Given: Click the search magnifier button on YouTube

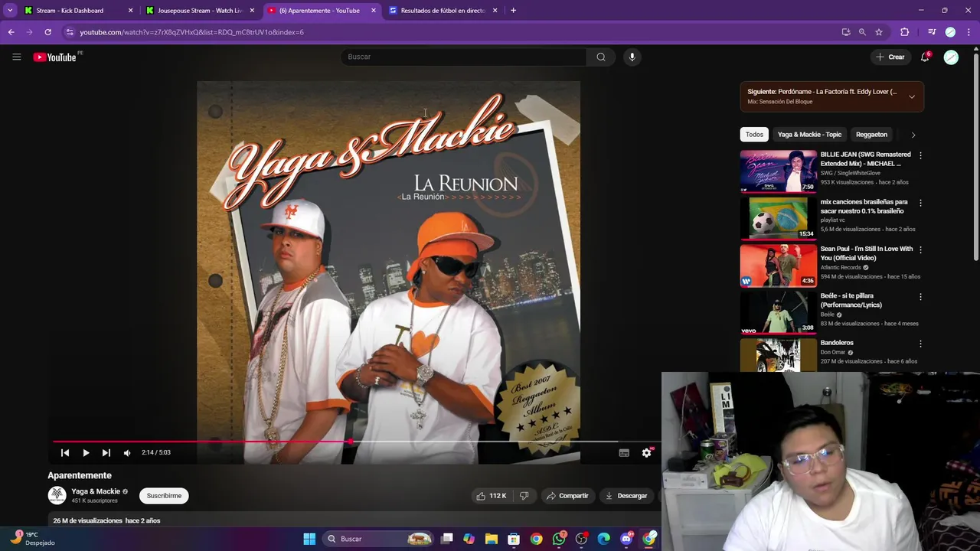Looking at the screenshot, I should 601,57.
